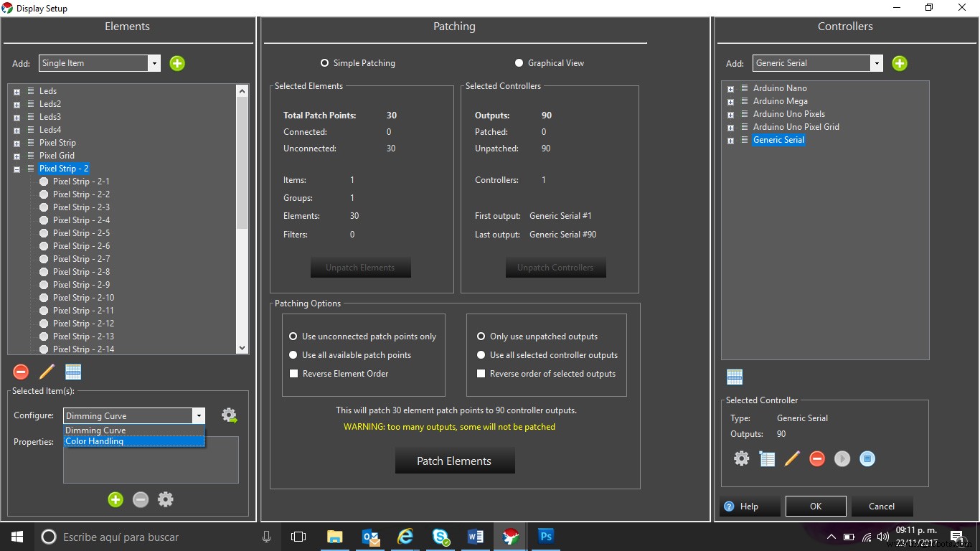Expand the Arduino Nano tree item
The height and width of the screenshot is (551, 980).
point(730,88)
